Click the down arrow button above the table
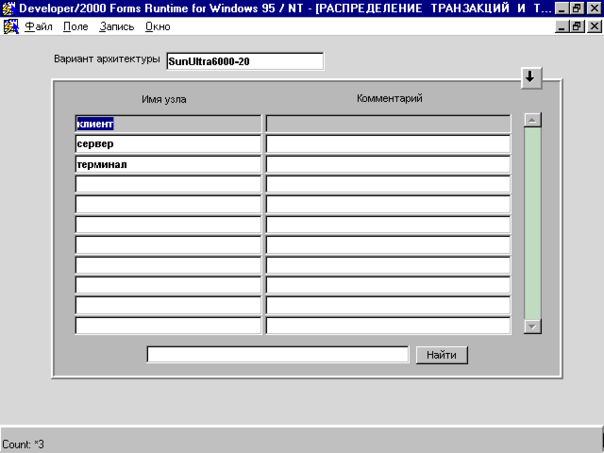The width and height of the screenshot is (604, 453). [x=531, y=77]
